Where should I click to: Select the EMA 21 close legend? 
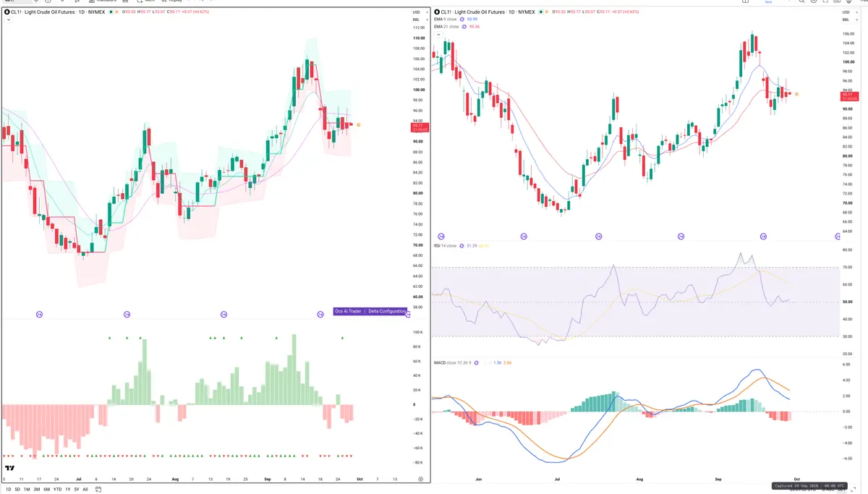pos(446,27)
